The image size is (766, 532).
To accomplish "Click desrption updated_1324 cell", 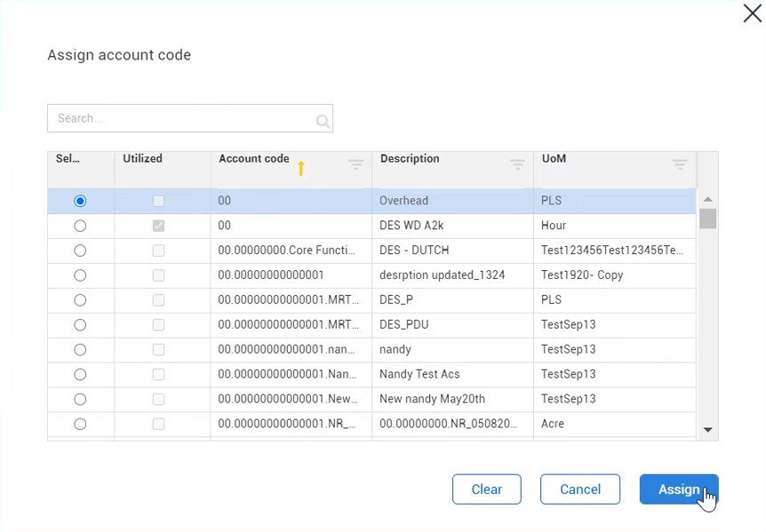I will click(453, 275).
